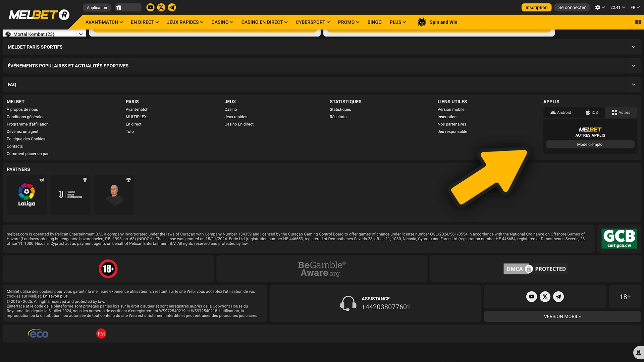This screenshot has width=644, height=362.
Task: Open the YouTube icon in top bar
Action: [x=150, y=7]
